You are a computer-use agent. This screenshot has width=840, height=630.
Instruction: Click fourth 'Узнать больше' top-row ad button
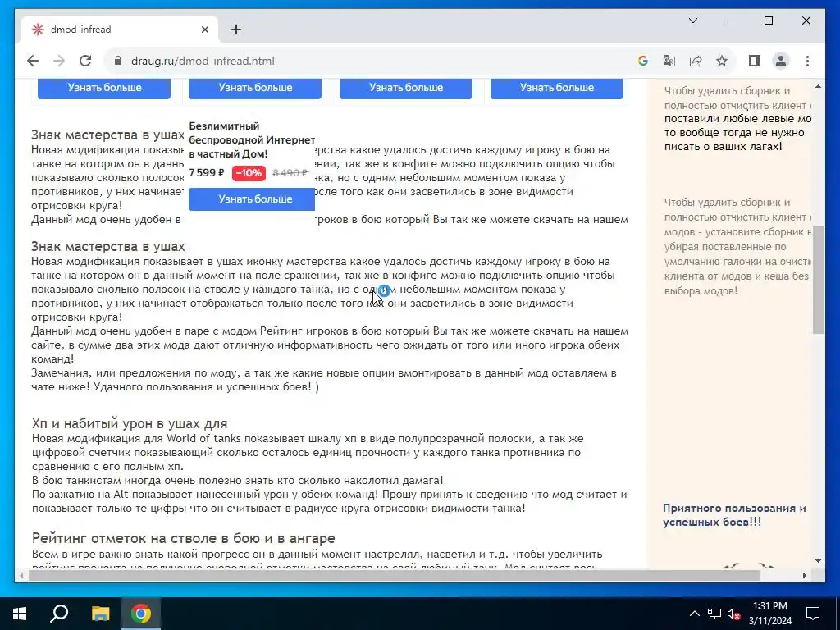pyautogui.click(x=557, y=88)
